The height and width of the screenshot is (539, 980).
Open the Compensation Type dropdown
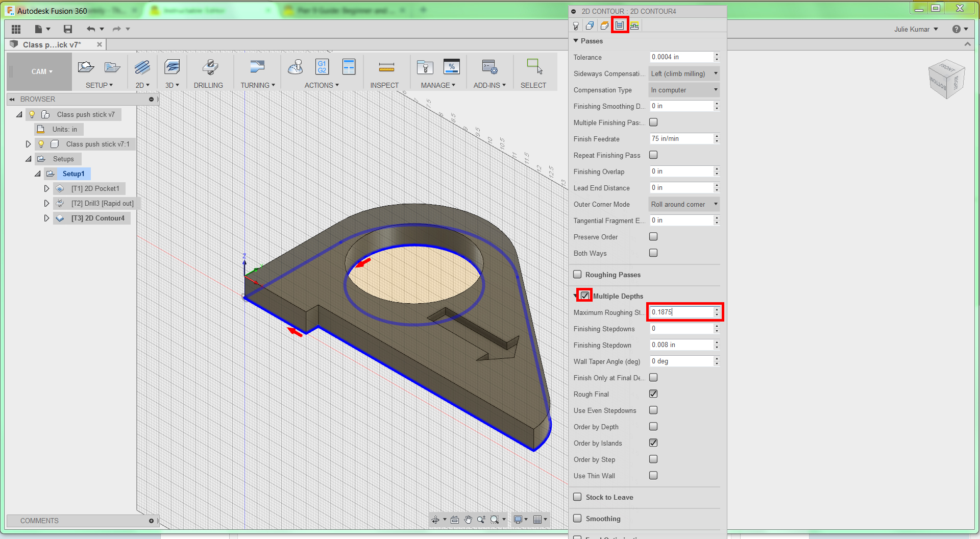coord(684,90)
